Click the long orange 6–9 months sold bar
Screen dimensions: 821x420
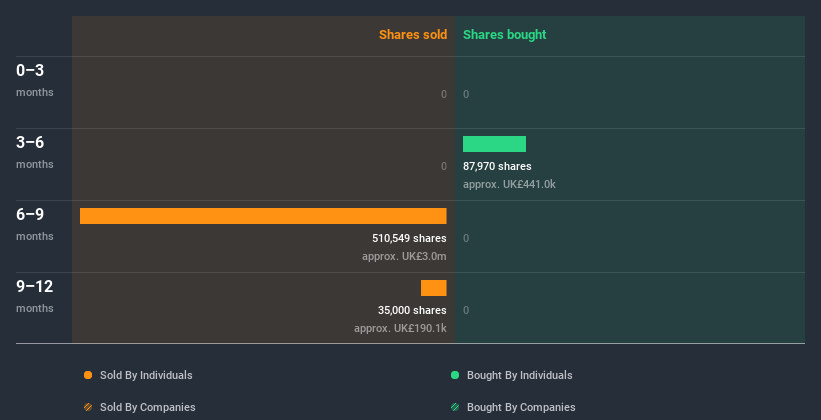pyautogui.click(x=263, y=216)
